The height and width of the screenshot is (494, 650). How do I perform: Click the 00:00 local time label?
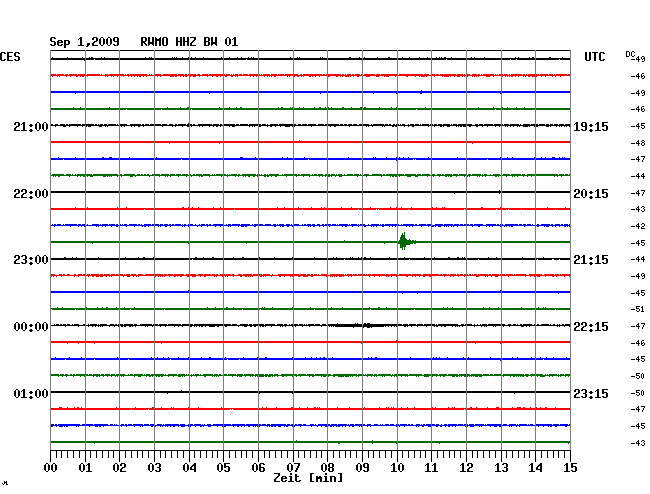pyautogui.click(x=31, y=327)
